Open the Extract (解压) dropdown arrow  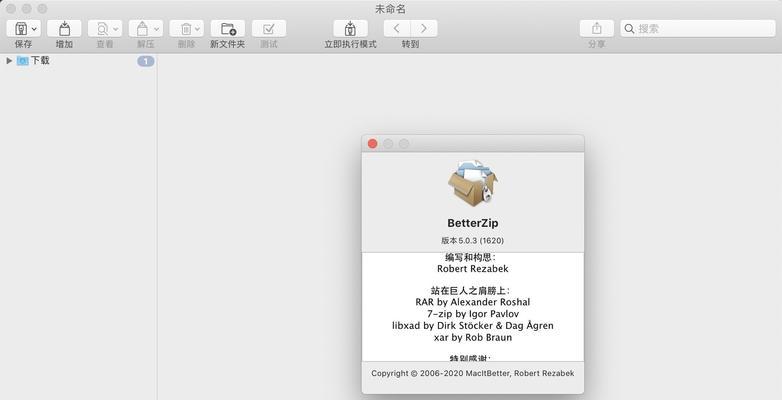157,29
